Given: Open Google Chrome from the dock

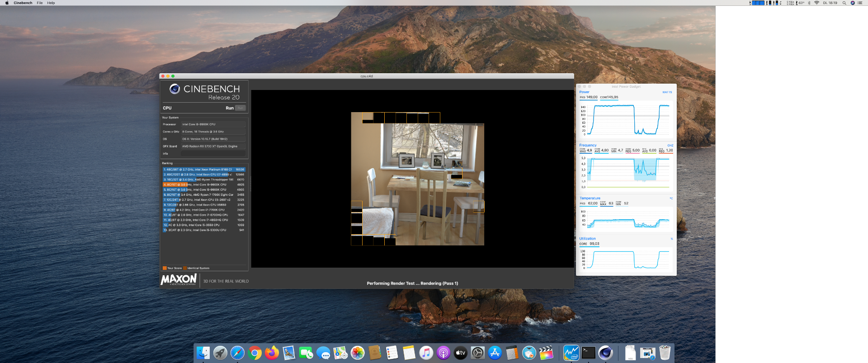Looking at the screenshot, I should pyautogui.click(x=255, y=353).
